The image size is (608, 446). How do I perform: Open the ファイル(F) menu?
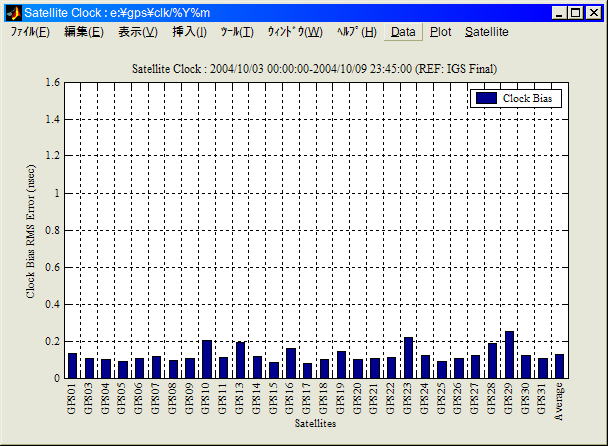(30, 32)
